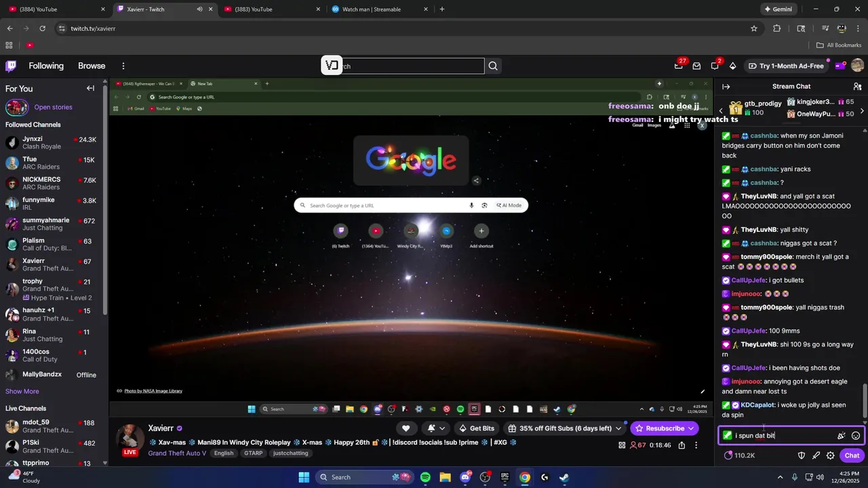Show next gift leaderboard entries
The width and height of the screenshot is (868, 488).
click(x=862, y=110)
